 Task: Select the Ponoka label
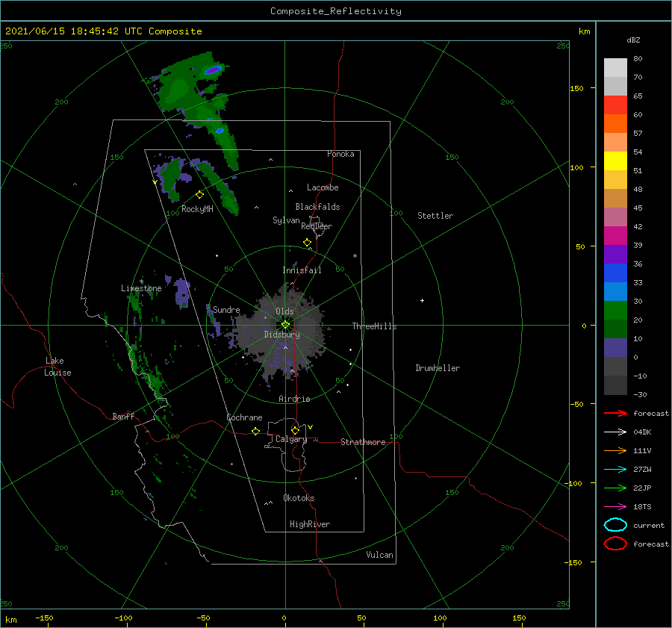point(340,154)
